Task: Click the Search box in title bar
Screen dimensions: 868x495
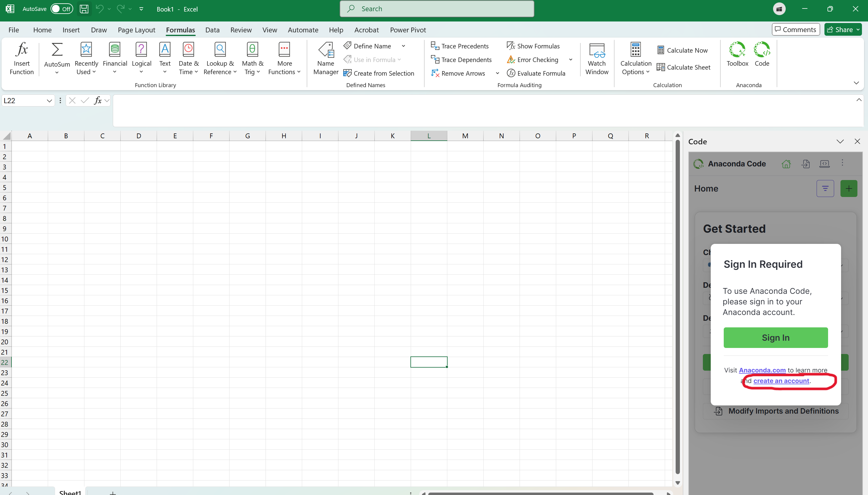Action: (x=437, y=9)
